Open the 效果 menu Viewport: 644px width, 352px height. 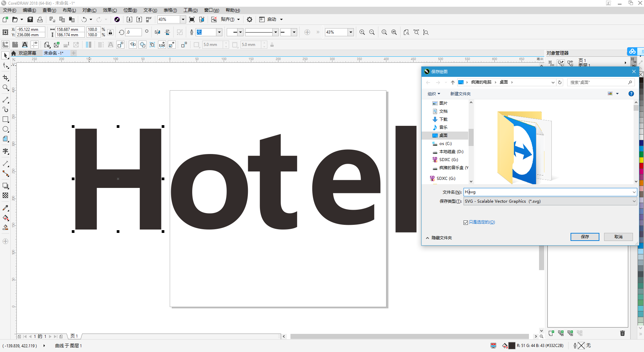(x=110, y=10)
